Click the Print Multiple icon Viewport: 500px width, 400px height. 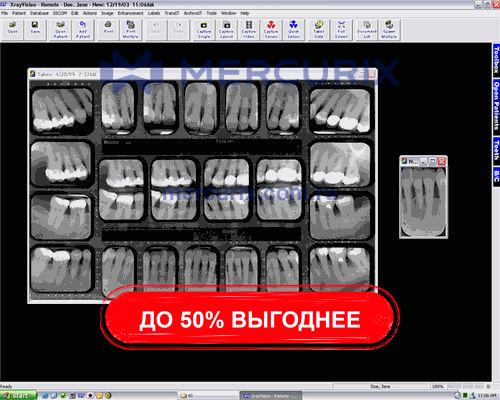(x=131, y=29)
